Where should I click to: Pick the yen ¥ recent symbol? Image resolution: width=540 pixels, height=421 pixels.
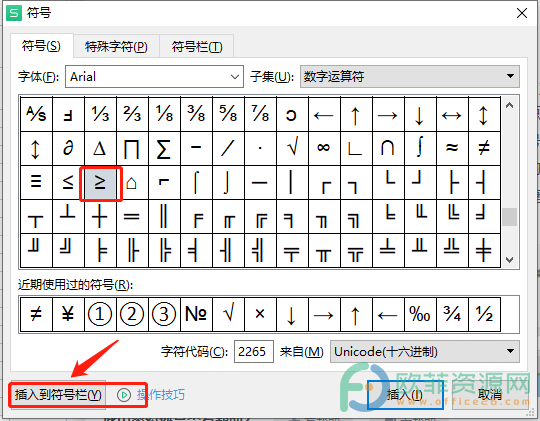(x=68, y=314)
